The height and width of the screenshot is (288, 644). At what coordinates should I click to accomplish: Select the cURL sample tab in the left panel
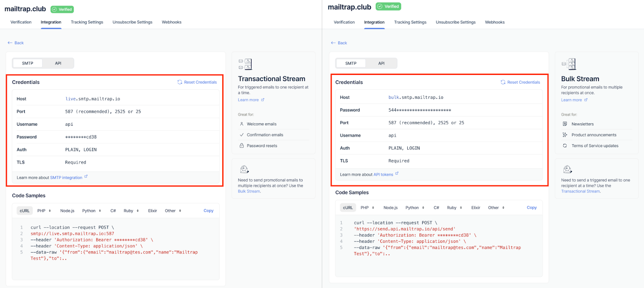click(25, 211)
